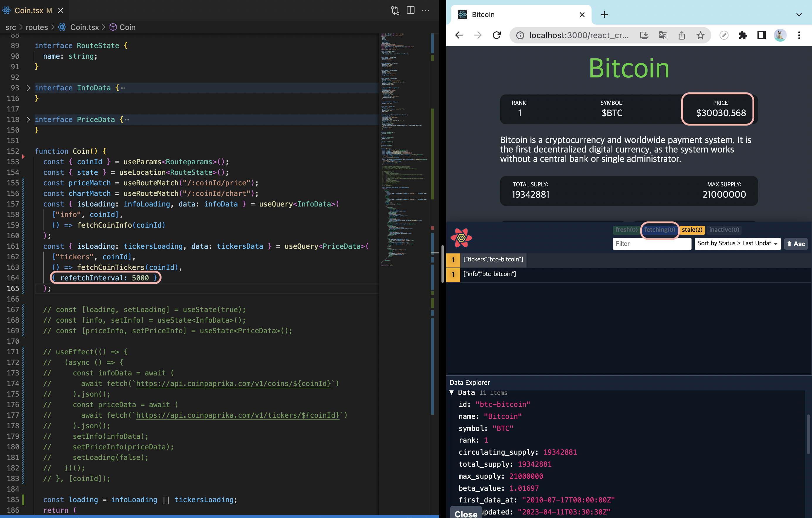Screen dimensions: 812x518
Task: Open a new Chrome tab
Action: coord(604,14)
